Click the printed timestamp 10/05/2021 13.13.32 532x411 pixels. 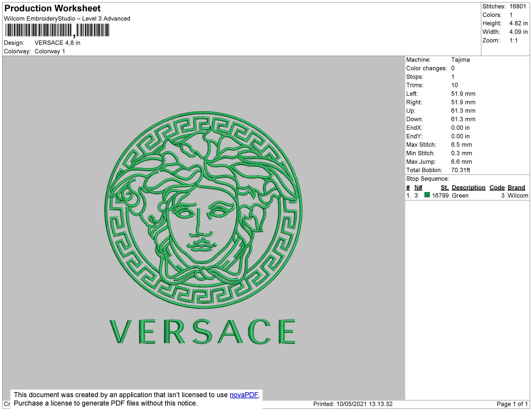(364, 404)
